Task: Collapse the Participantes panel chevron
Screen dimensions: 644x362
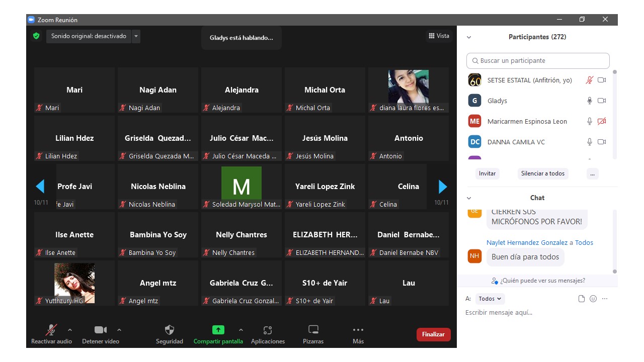Action: click(469, 37)
